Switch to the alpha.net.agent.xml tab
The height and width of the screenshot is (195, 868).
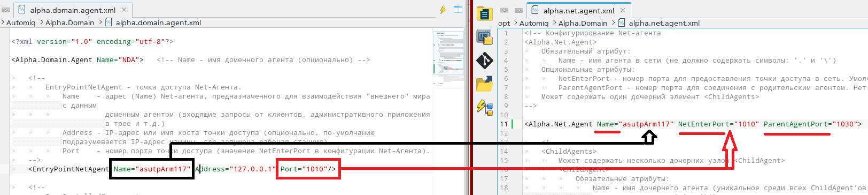point(578,10)
